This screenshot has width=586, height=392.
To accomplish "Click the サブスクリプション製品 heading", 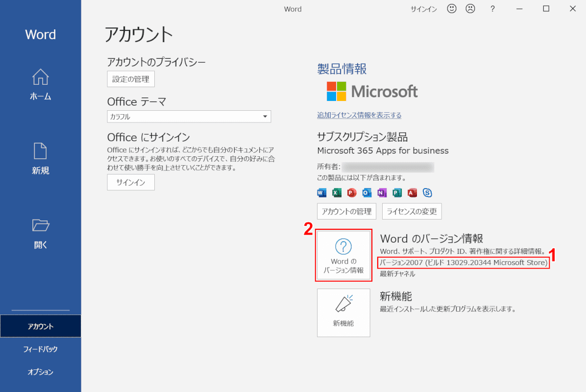I will click(362, 137).
